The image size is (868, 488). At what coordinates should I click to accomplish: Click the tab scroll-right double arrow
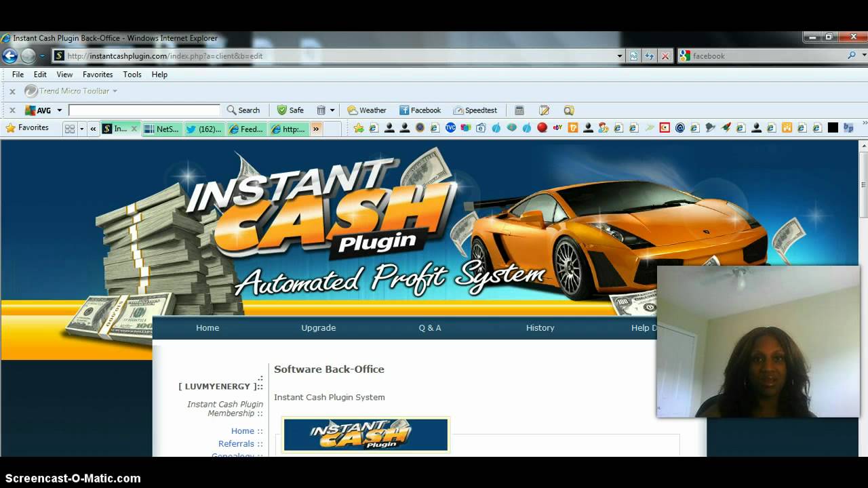tap(316, 129)
